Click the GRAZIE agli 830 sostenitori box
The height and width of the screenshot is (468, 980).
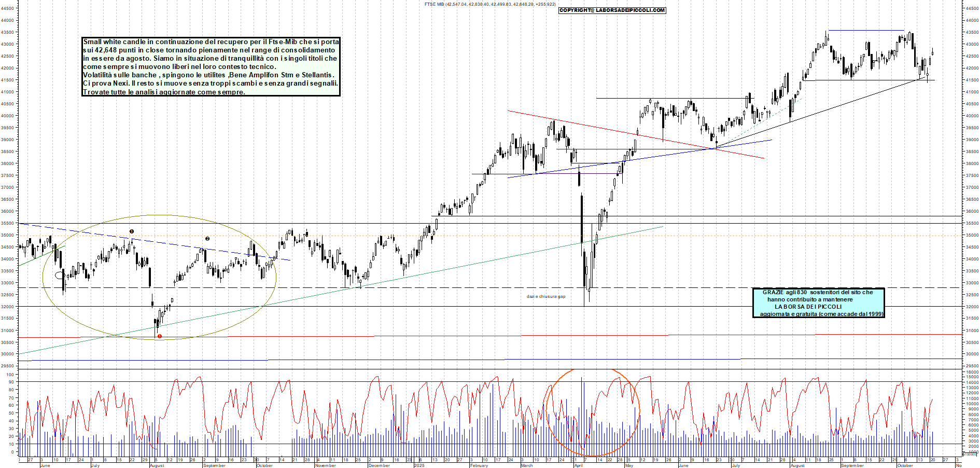pyautogui.click(x=818, y=303)
